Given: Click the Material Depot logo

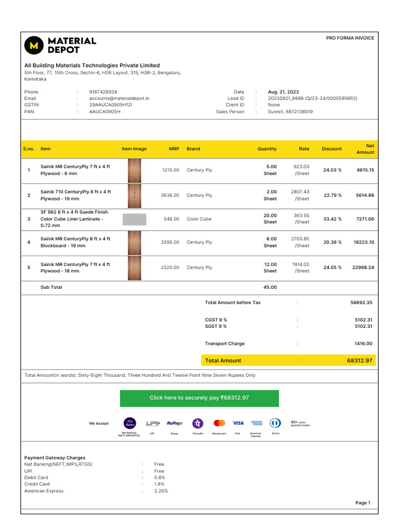Looking at the screenshot, I should [x=60, y=45].
